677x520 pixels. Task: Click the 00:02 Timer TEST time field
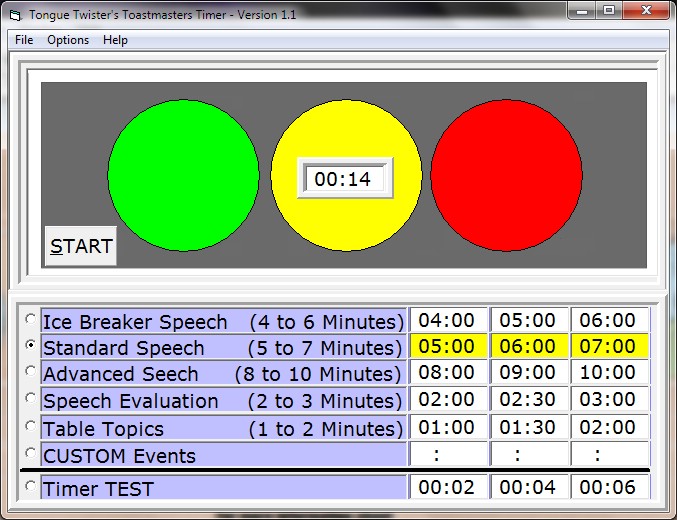point(447,488)
